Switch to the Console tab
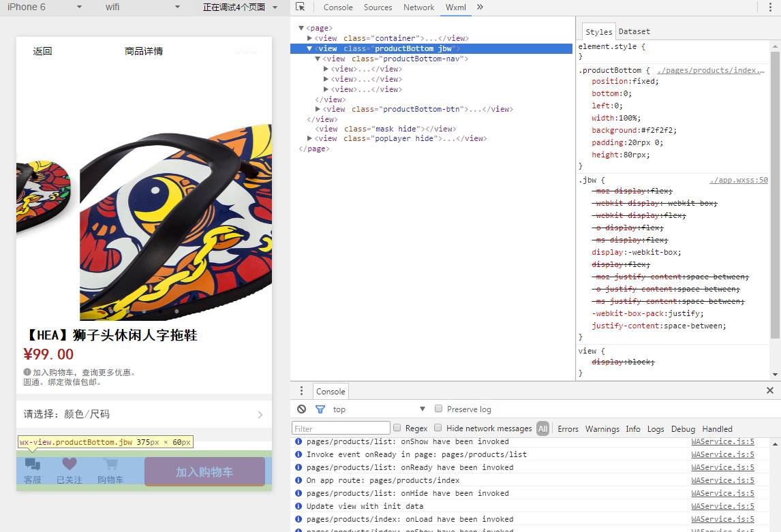This screenshot has width=781, height=532. [338, 7]
